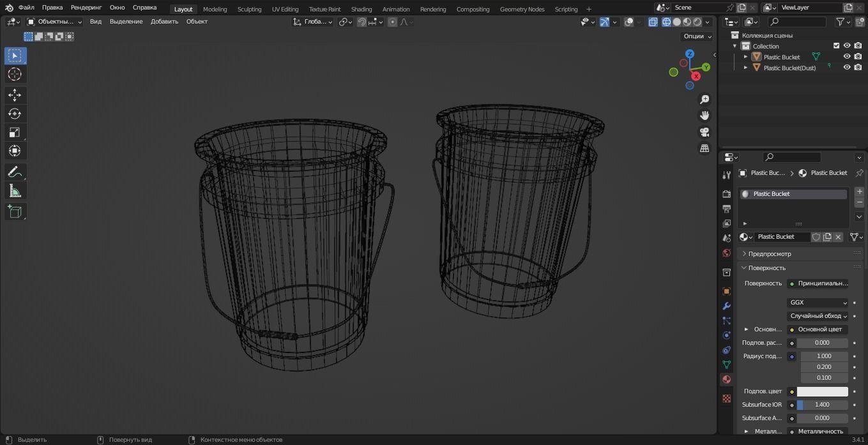This screenshot has height=445, width=868.
Task: Switch to UV Editing workspace tab
Action: pyautogui.click(x=285, y=9)
